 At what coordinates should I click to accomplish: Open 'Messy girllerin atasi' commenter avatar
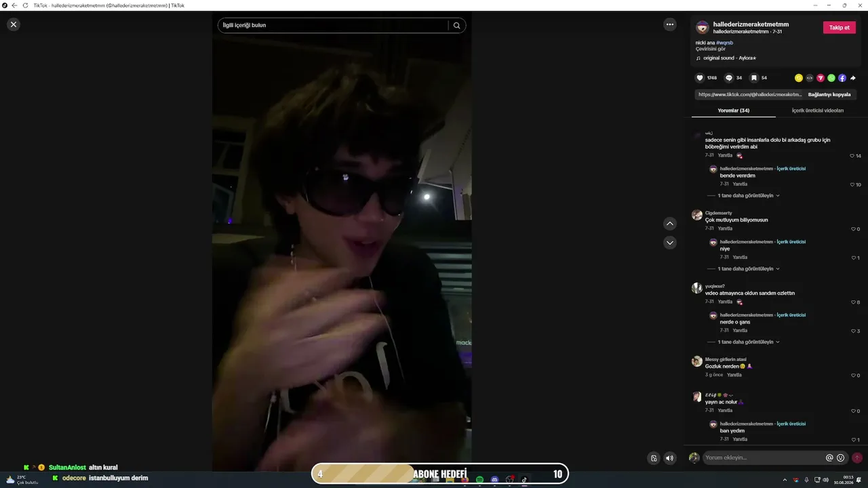point(697,362)
